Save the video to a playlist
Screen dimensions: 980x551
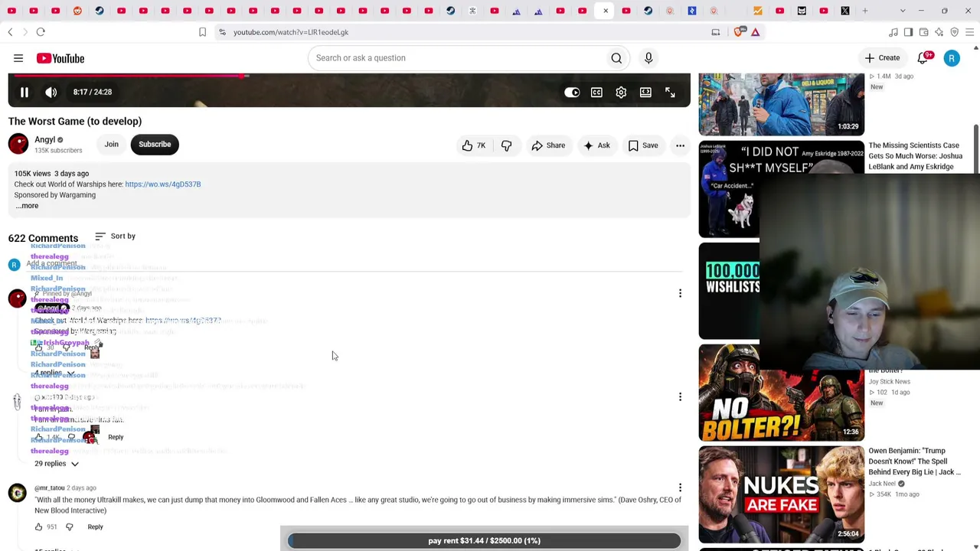click(642, 145)
